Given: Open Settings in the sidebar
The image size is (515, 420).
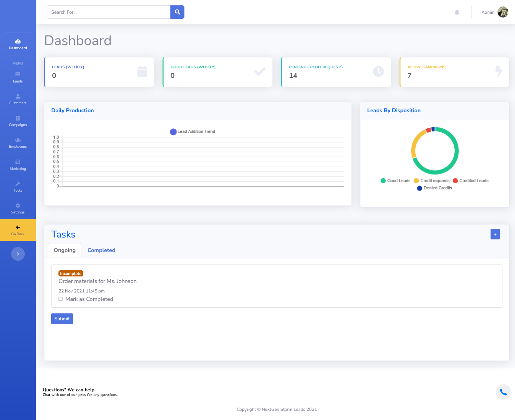Looking at the screenshot, I should point(18,208).
